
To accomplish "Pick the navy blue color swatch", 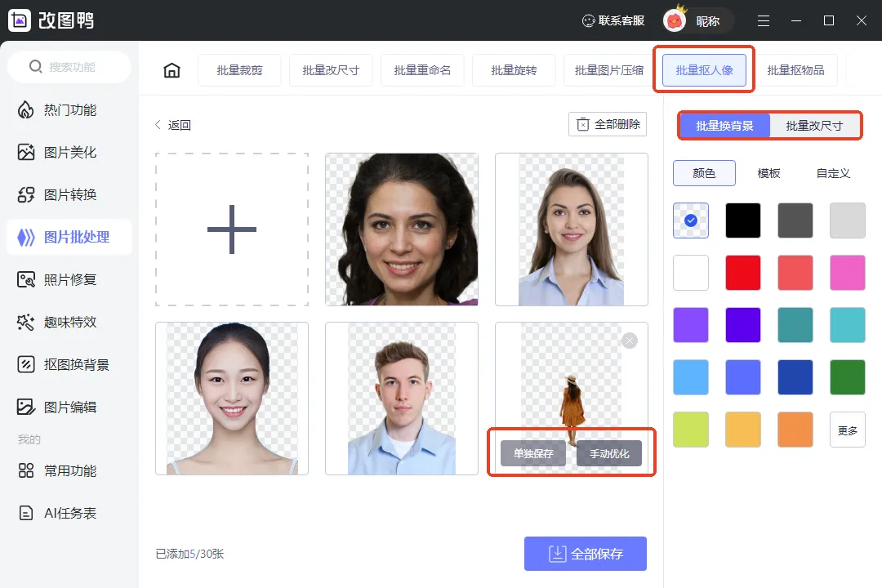I will click(795, 377).
